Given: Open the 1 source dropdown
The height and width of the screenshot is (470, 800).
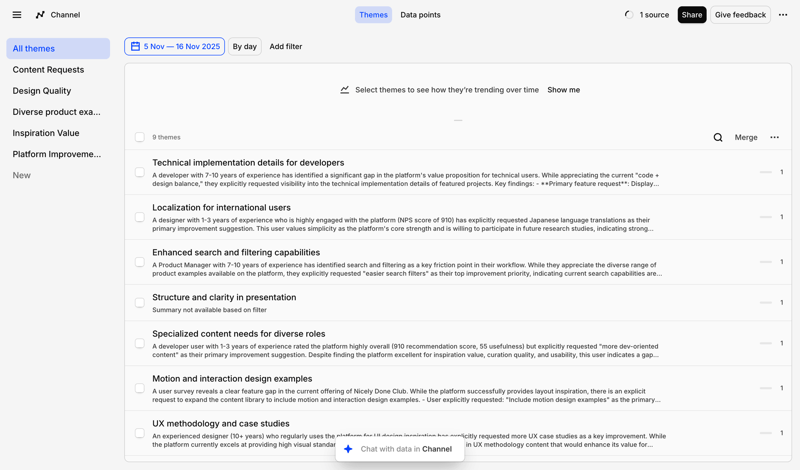Looking at the screenshot, I should (x=647, y=15).
